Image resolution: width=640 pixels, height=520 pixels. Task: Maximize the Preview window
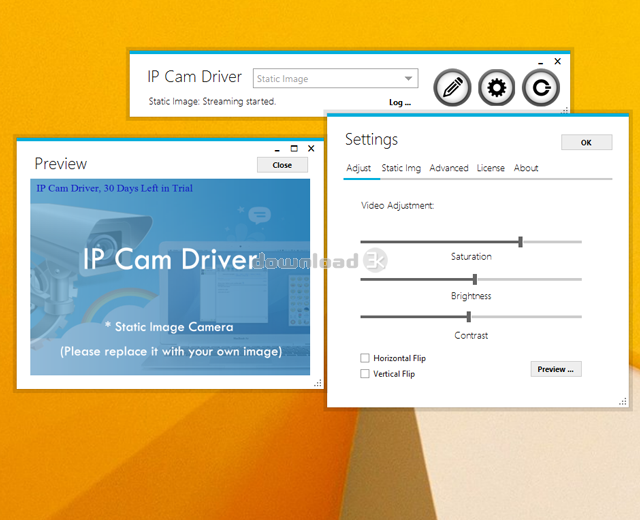click(x=294, y=148)
